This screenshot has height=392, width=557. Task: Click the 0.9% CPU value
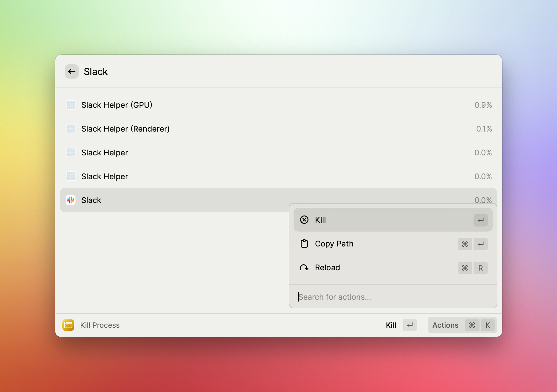pyautogui.click(x=483, y=105)
